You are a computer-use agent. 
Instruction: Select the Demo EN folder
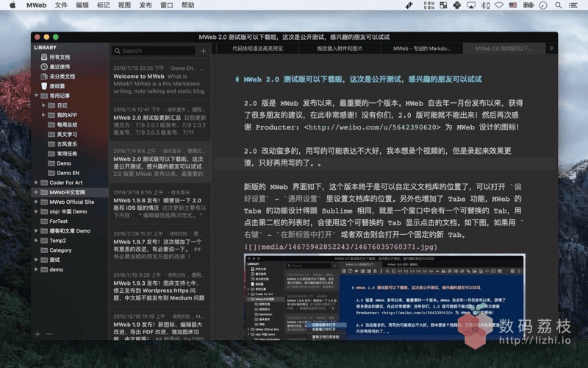point(68,173)
